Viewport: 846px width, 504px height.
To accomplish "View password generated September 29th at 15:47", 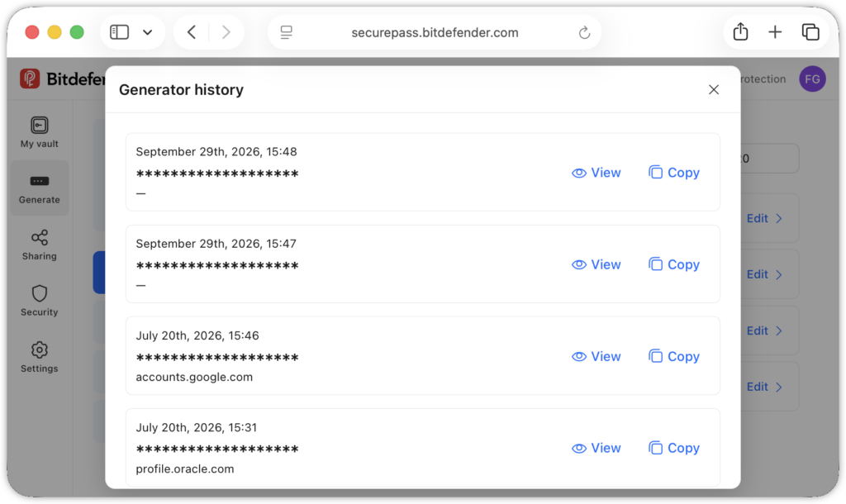I will pos(596,264).
